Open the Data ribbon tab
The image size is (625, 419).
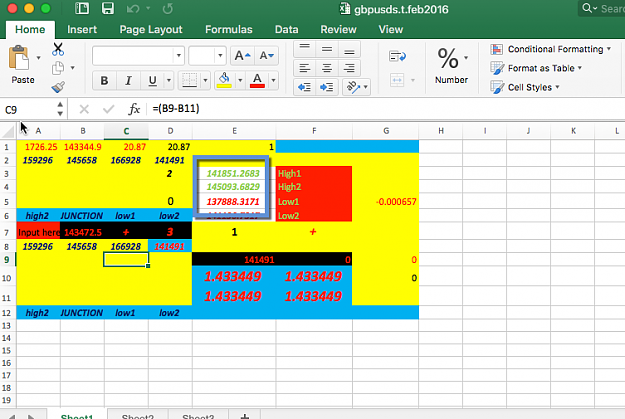pyautogui.click(x=286, y=30)
